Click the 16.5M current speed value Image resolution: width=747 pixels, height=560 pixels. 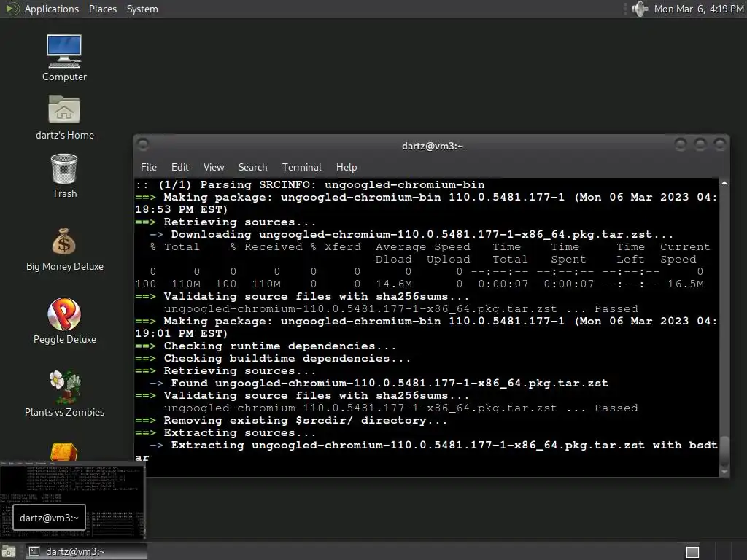[x=686, y=284]
